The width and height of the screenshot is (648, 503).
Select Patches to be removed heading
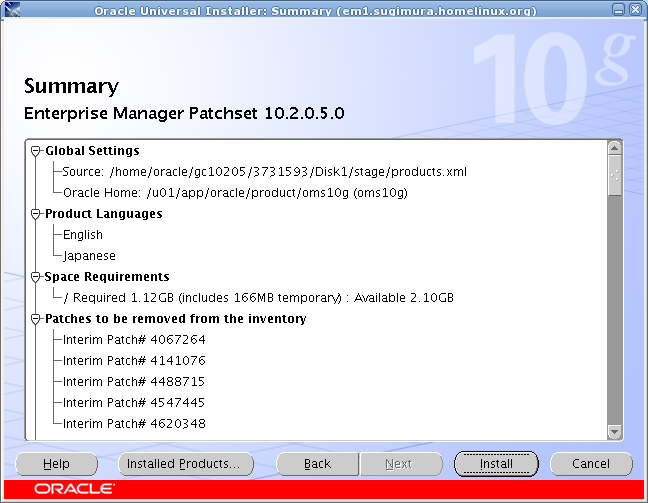click(x=176, y=319)
